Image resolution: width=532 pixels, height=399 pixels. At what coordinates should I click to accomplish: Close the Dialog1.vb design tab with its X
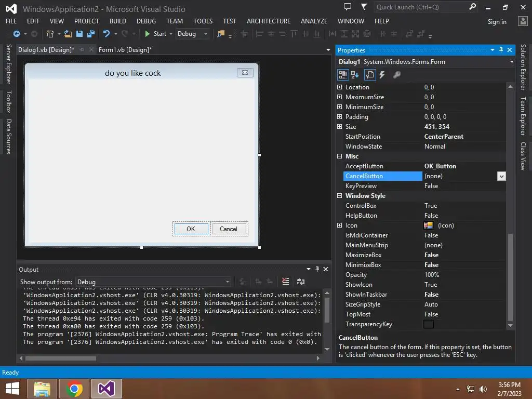pos(91,49)
